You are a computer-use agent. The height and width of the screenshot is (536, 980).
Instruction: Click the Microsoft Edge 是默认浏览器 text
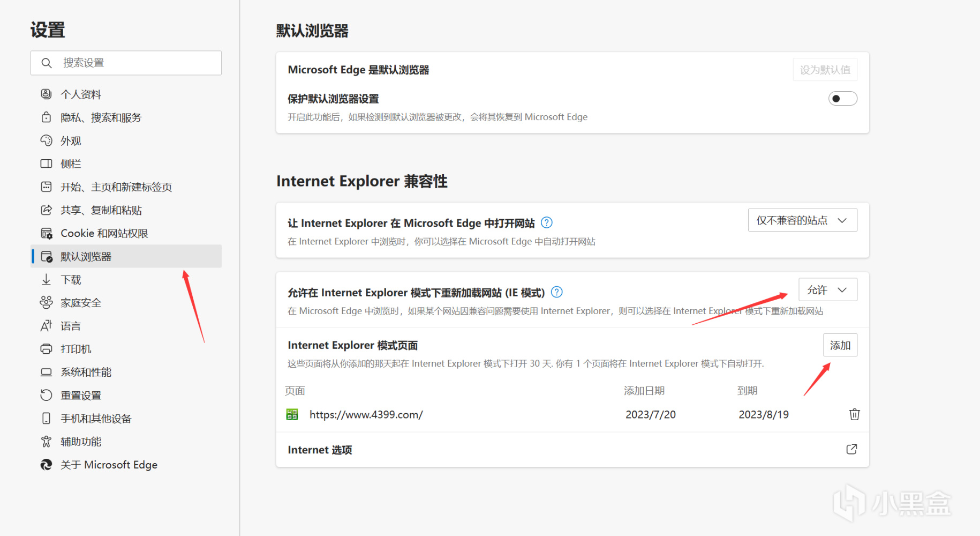point(358,70)
